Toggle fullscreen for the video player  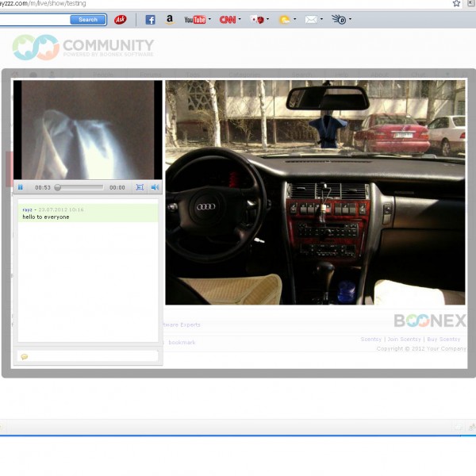click(140, 187)
